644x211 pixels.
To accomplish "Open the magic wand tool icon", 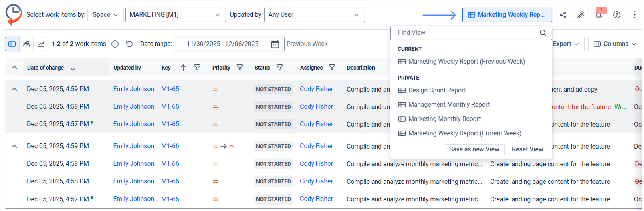I will (x=581, y=15).
